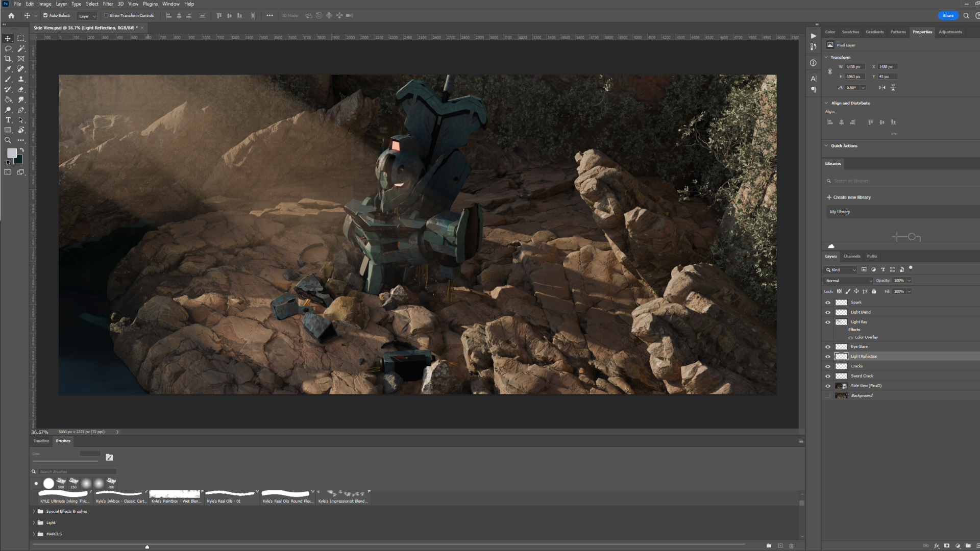Click the Share button
980x551 pixels.
pos(948,15)
